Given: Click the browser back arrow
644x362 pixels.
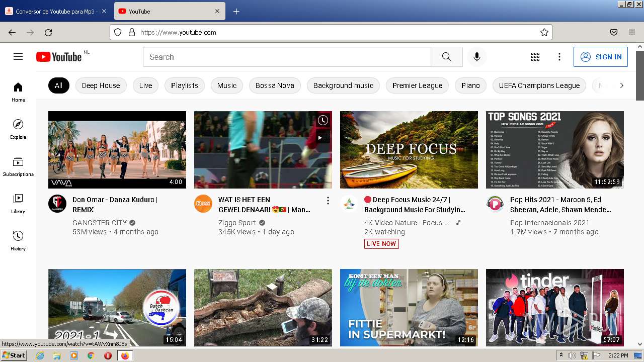Looking at the screenshot, I should (x=12, y=32).
